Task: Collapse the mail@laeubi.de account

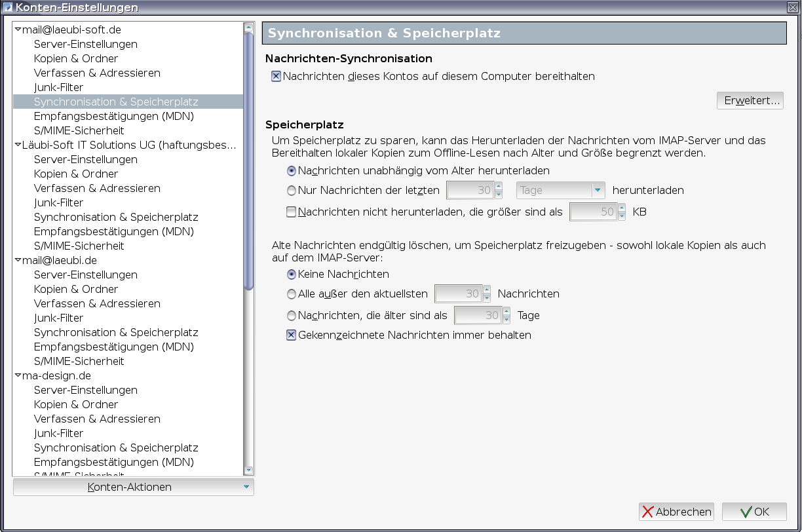Action: 18,260
